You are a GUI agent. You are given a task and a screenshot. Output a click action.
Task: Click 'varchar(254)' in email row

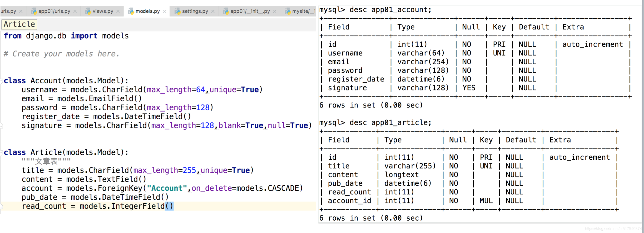[423, 62]
